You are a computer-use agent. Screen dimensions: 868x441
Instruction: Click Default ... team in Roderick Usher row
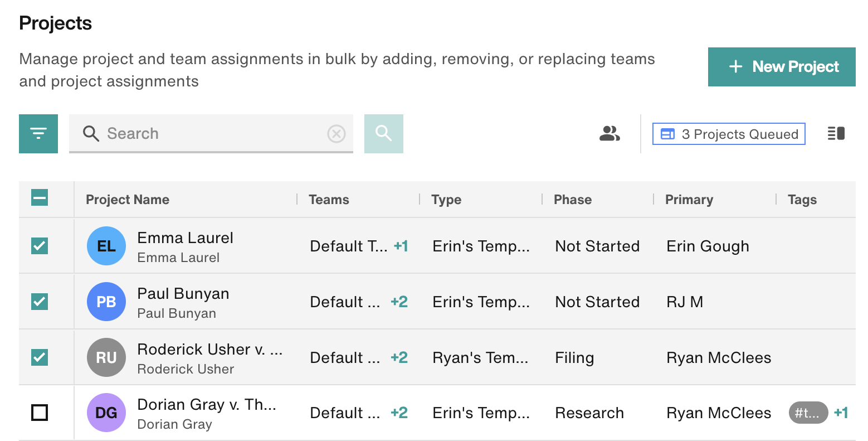tap(345, 357)
